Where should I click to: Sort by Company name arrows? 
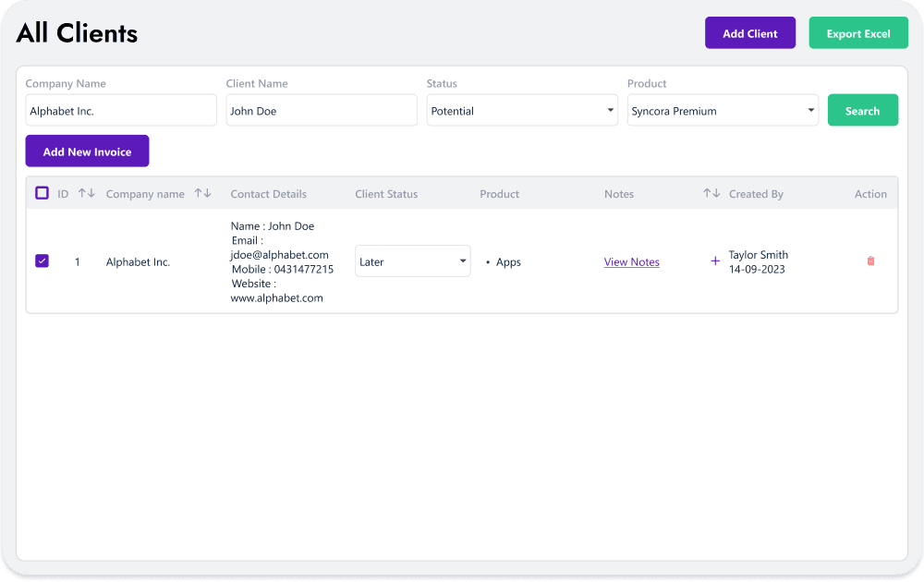[202, 194]
